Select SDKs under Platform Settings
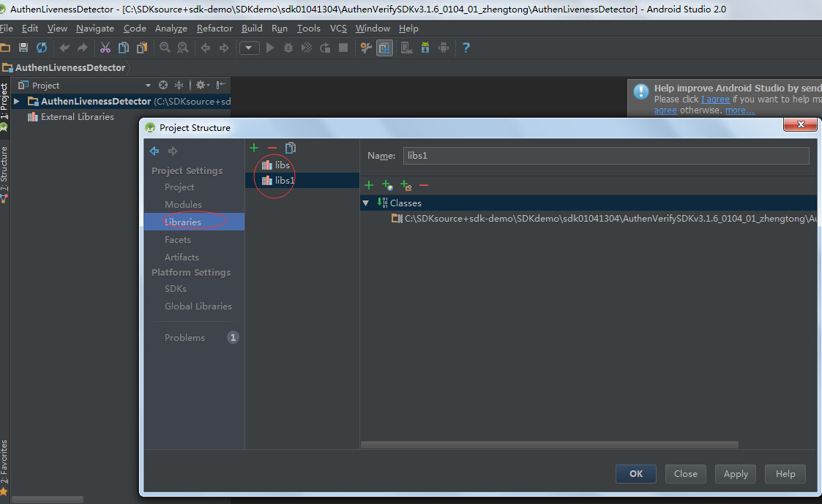 [x=176, y=289]
